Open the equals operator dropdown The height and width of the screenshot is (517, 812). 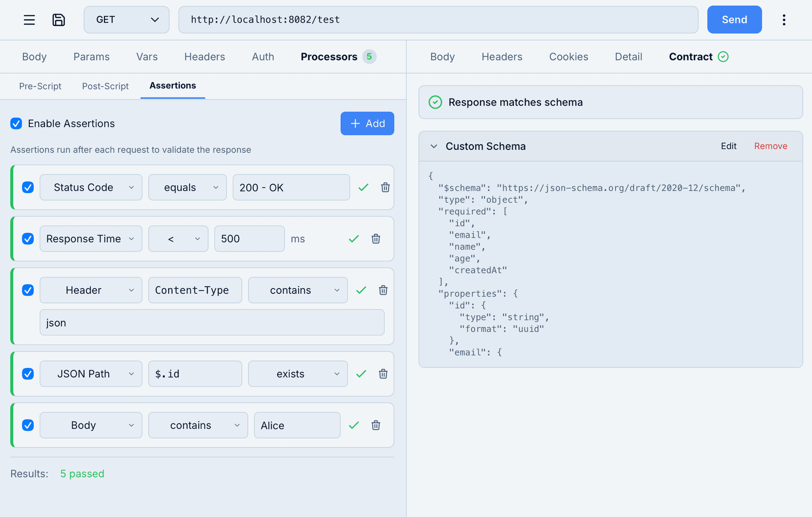click(x=187, y=187)
